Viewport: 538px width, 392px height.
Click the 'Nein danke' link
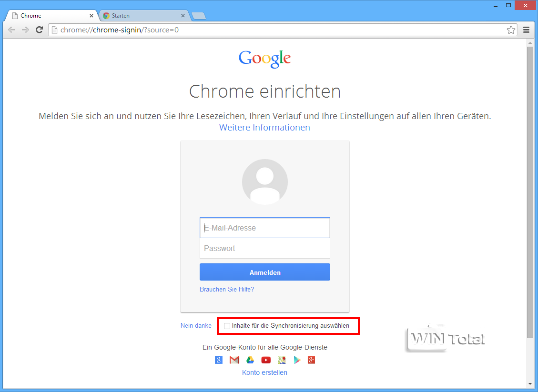196,325
